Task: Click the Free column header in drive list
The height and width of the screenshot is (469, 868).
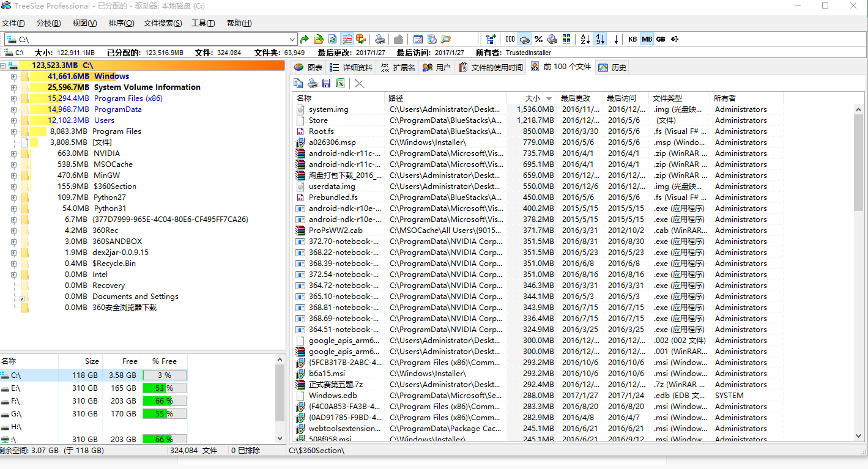Action: point(122,361)
